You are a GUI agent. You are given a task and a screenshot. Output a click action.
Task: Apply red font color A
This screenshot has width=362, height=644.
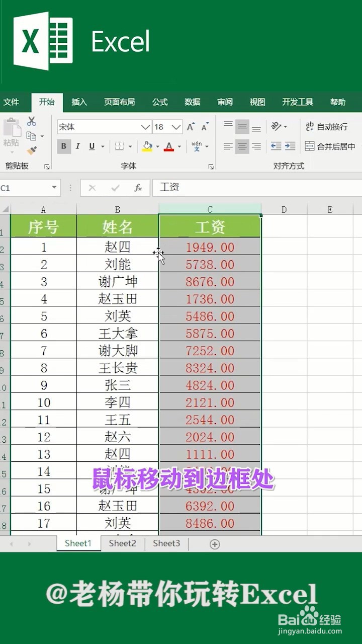(x=169, y=146)
